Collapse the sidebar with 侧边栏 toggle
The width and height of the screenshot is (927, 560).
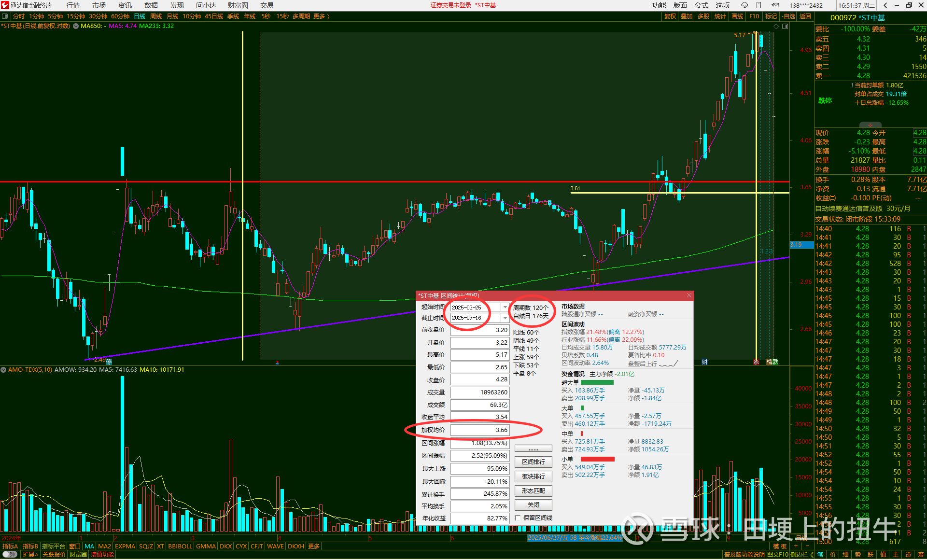(x=801, y=554)
